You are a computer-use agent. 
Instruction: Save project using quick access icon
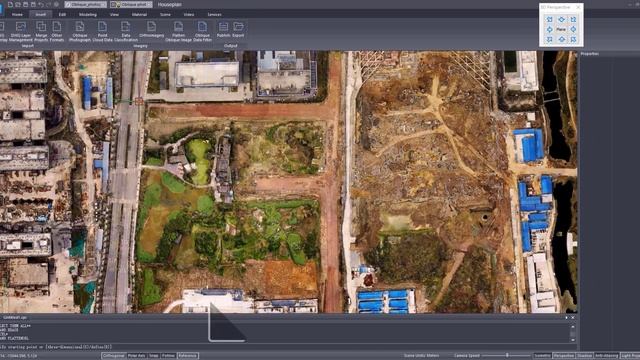pyautogui.click(x=26, y=4)
